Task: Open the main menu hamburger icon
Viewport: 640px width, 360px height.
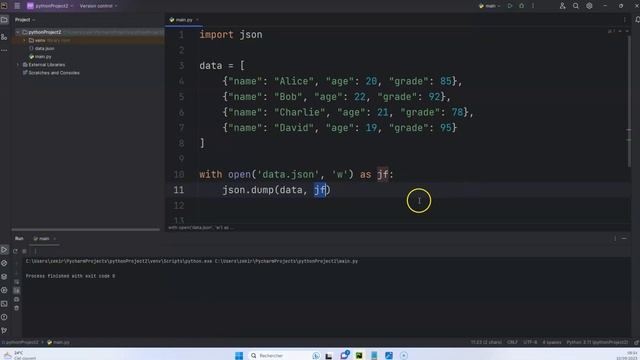Action: pyautogui.click(x=17, y=6)
